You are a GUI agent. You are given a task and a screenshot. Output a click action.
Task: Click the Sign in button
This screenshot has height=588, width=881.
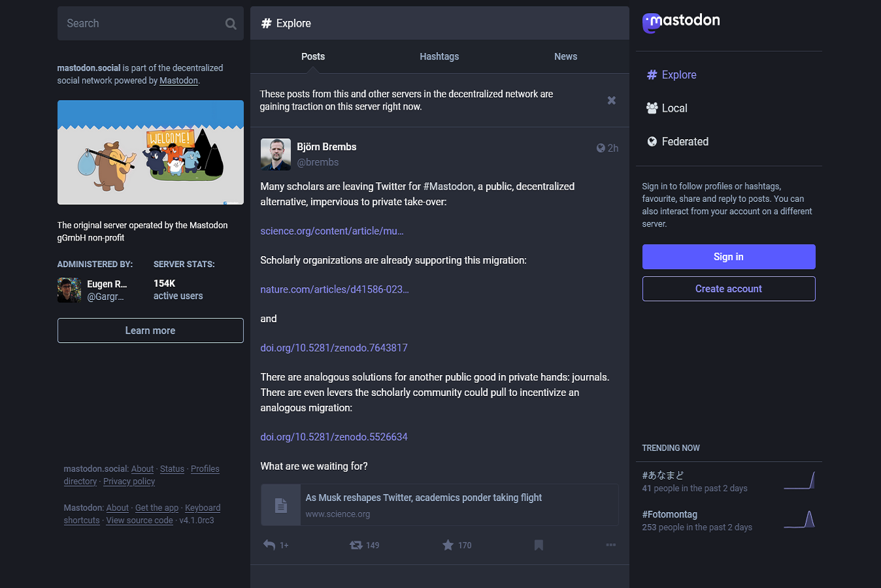click(x=729, y=257)
